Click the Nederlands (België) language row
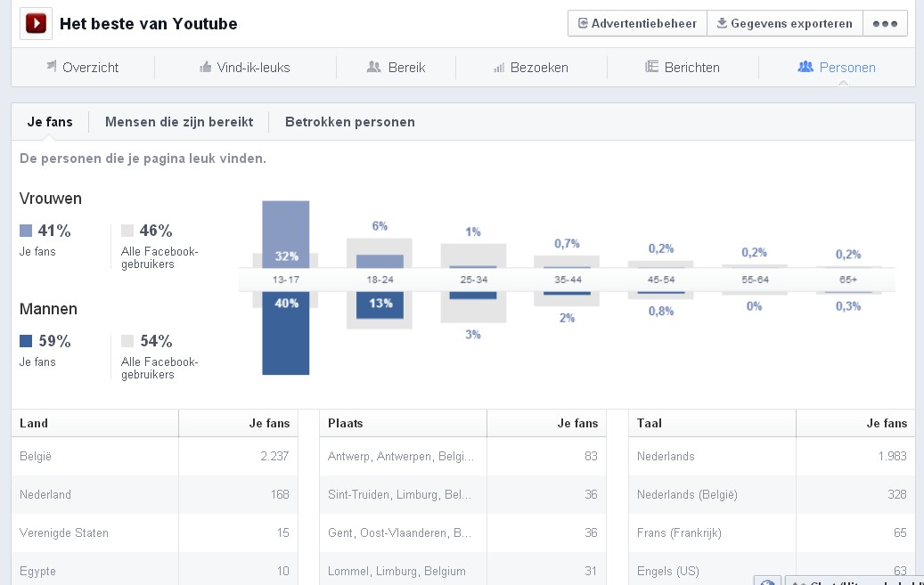This screenshot has width=924, height=585. [772, 494]
